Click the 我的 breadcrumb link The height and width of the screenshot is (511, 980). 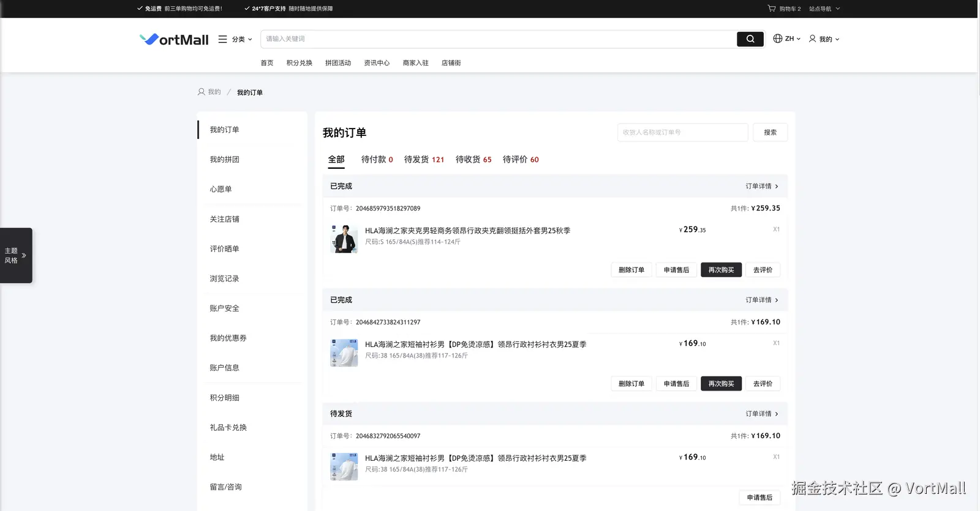pyautogui.click(x=214, y=92)
